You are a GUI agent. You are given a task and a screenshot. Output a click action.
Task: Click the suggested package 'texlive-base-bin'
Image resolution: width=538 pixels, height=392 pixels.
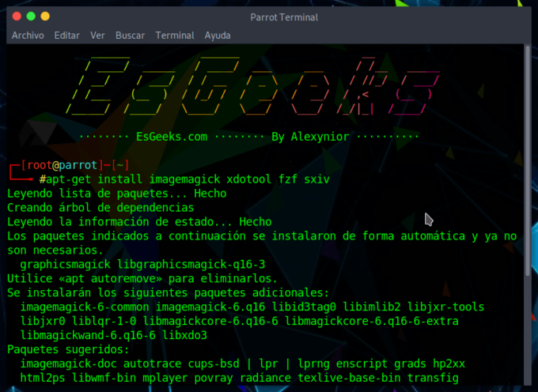tap(349, 378)
